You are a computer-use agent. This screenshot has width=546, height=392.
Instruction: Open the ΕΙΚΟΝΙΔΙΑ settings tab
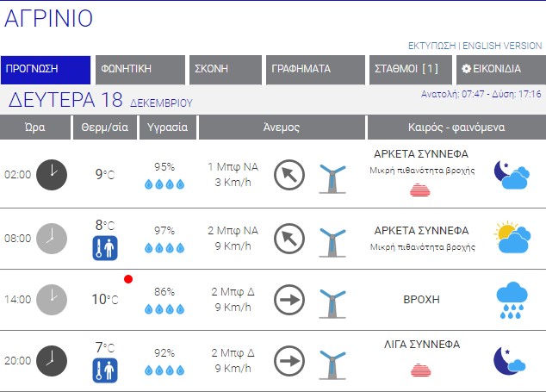click(496, 70)
